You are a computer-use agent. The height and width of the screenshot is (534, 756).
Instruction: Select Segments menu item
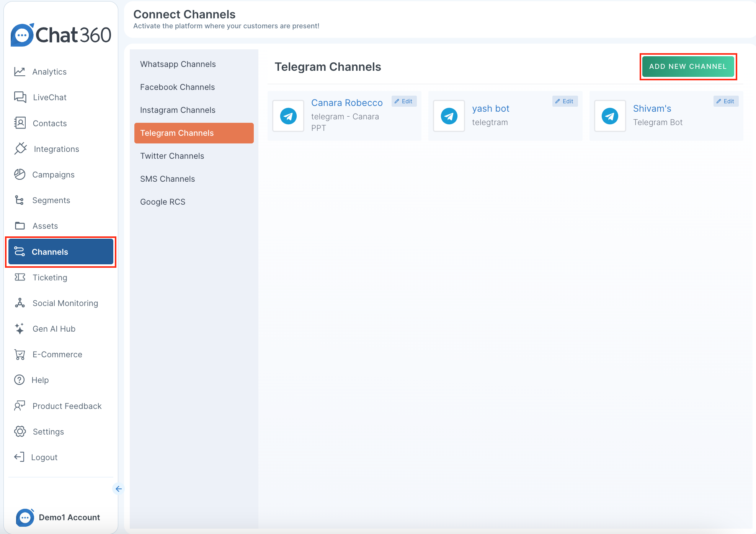61,200
